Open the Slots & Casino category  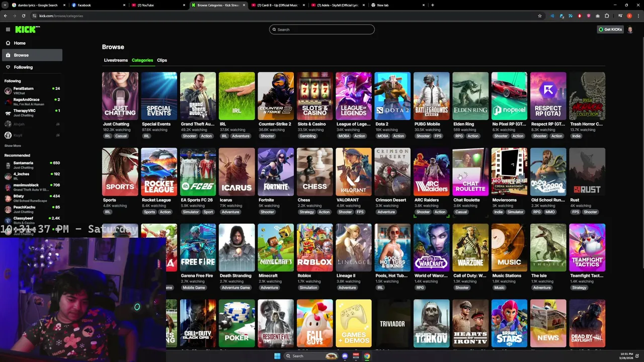[x=315, y=96]
